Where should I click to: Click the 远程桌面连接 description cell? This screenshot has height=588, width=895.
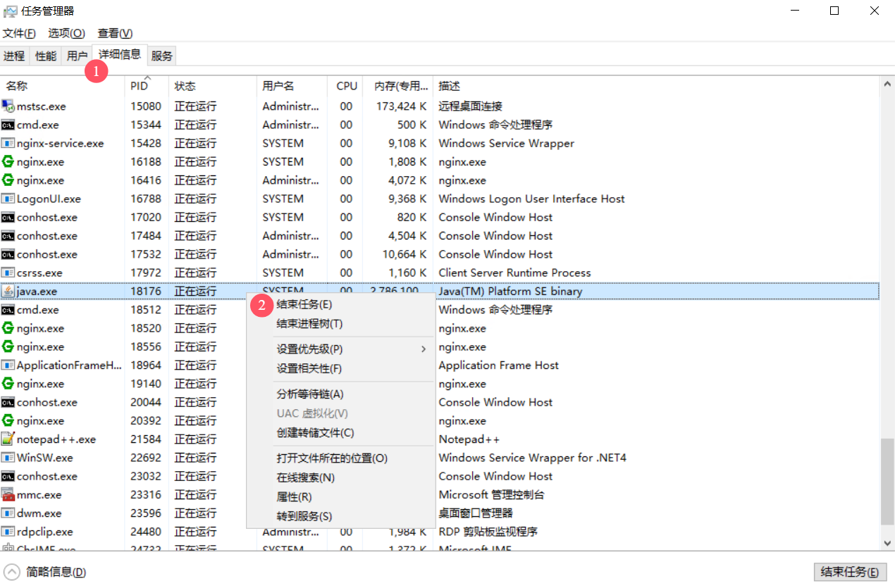(x=470, y=106)
